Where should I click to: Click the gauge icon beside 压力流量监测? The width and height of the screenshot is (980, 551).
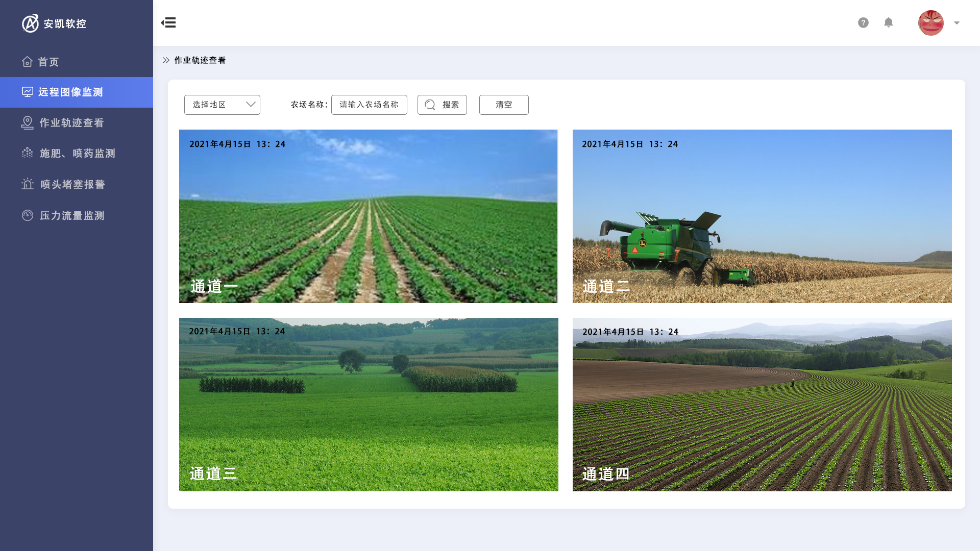28,215
